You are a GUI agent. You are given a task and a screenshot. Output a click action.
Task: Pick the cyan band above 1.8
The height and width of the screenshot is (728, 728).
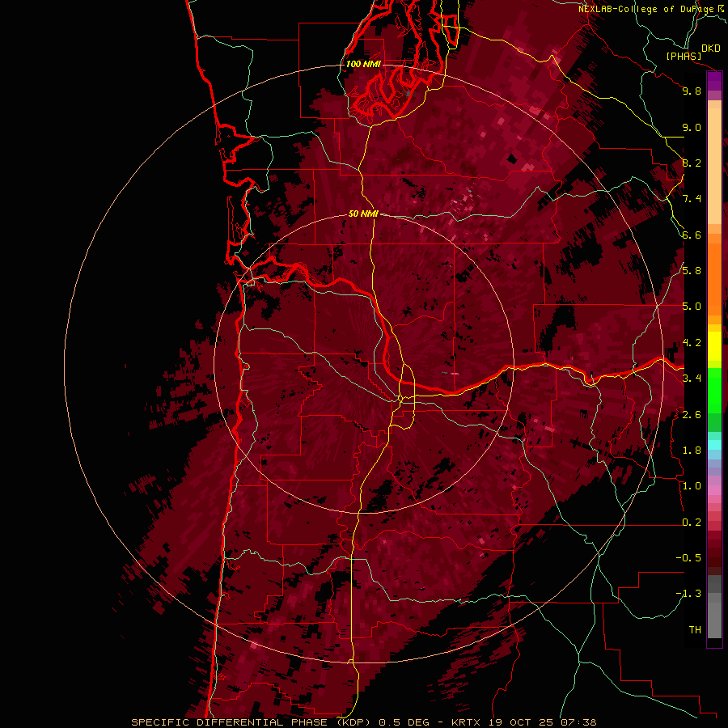tap(714, 444)
